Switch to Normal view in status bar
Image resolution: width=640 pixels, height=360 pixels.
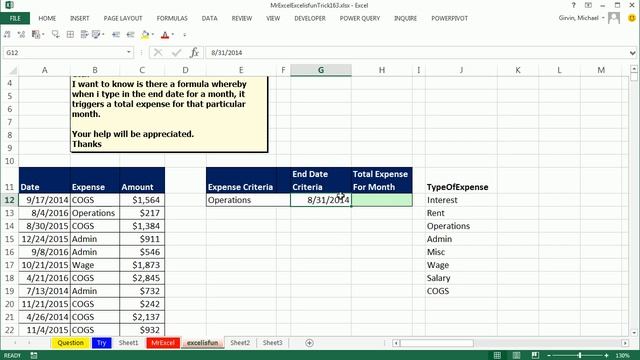pyautogui.click(x=497, y=355)
